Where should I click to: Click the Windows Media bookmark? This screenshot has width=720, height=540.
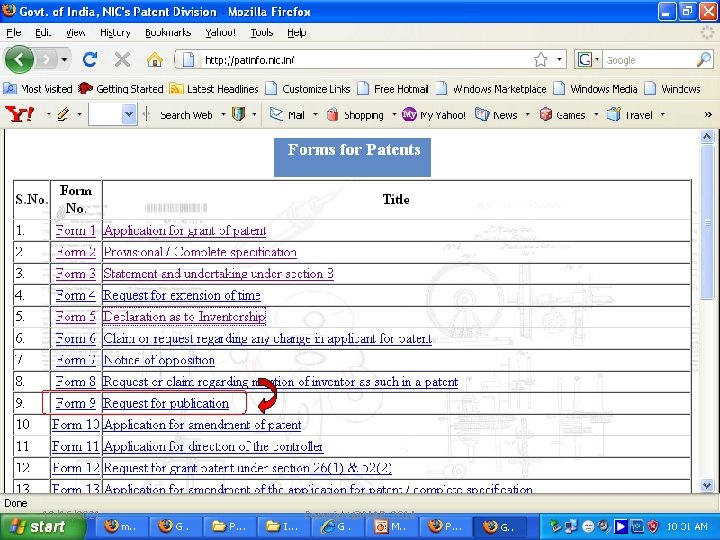(x=596, y=89)
